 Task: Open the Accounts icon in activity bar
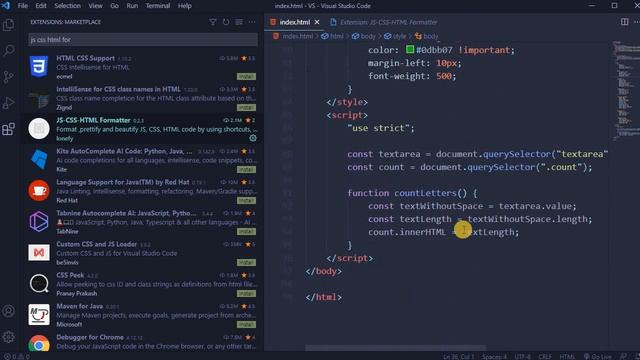tap(9, 311)
